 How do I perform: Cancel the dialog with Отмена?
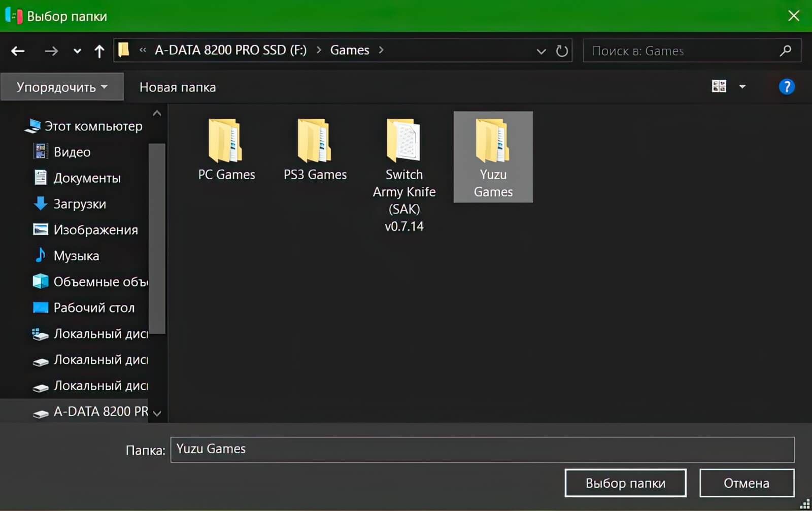747,483
